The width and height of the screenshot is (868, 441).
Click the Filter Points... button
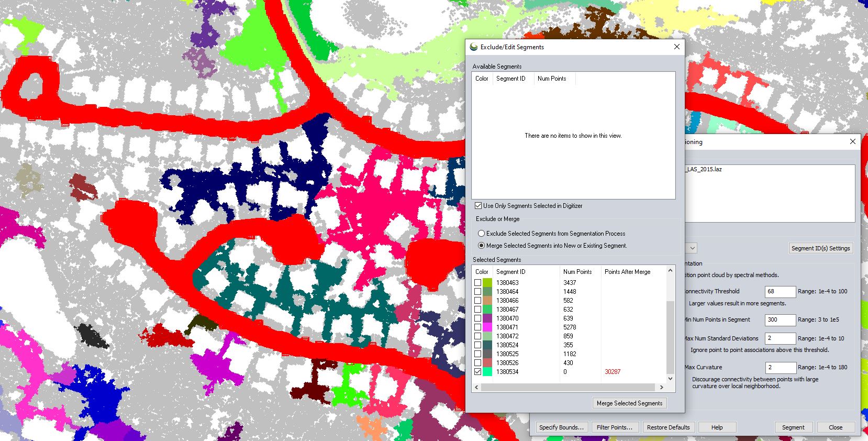tap(615, 427)
